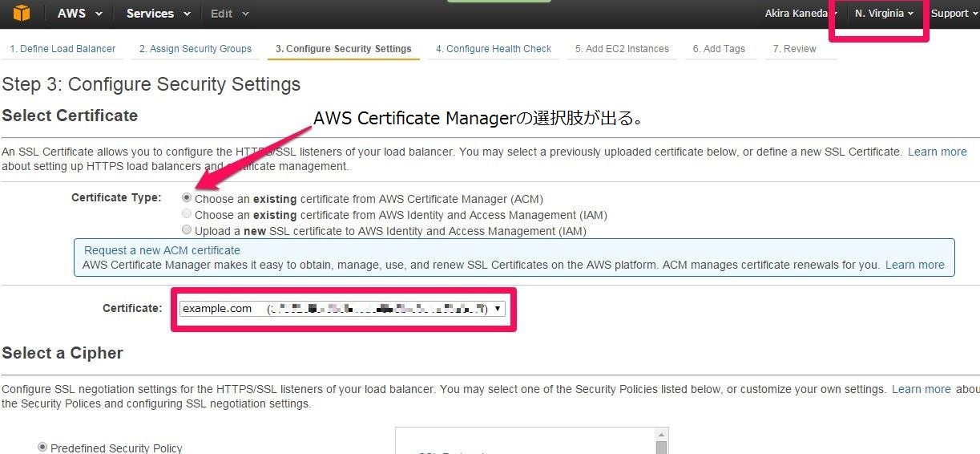The image size is (980, 454).
Task: Open the Support menu
Action: 954,14
